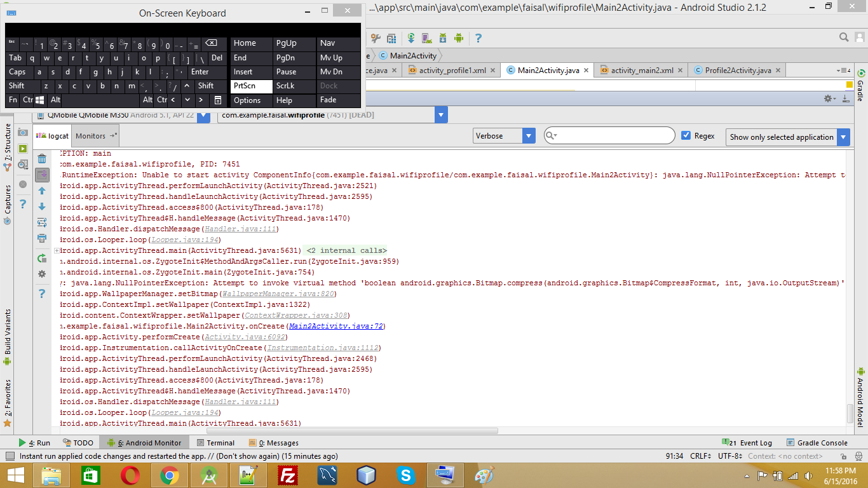Open Search Everywhere magnifier icon
Screen dimensions: 868x488
point(844,37)
